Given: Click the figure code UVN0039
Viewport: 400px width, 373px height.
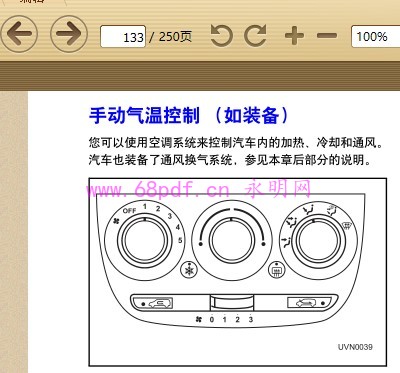Looking at the screenshot, I should pyautogui.click(x=355, y=347).
